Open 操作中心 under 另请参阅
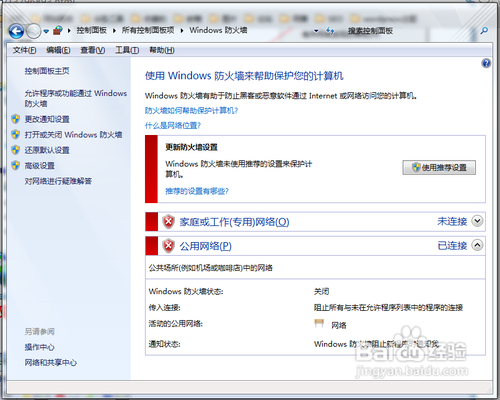The width and height of the screenshot is (500, 400). coord(39,347)
